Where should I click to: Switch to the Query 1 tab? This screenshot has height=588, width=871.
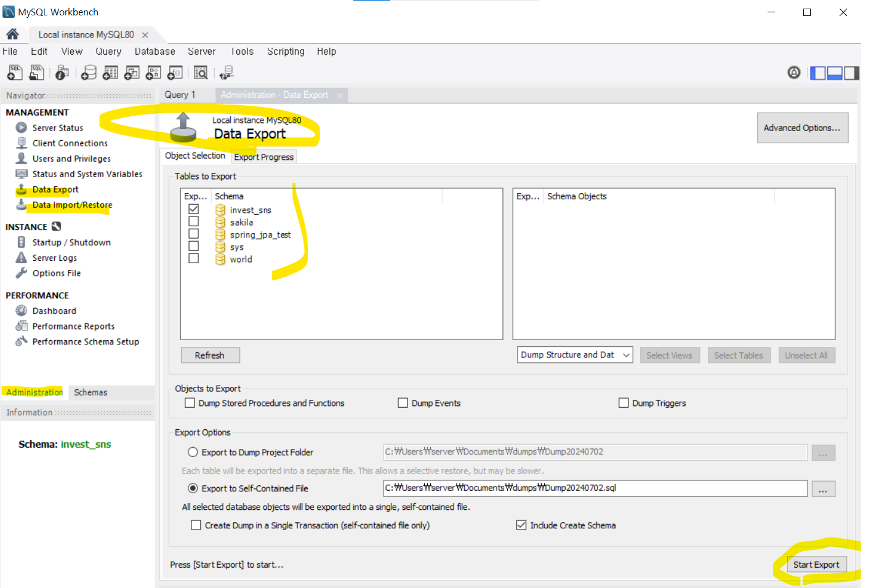(x=180, y=95)
